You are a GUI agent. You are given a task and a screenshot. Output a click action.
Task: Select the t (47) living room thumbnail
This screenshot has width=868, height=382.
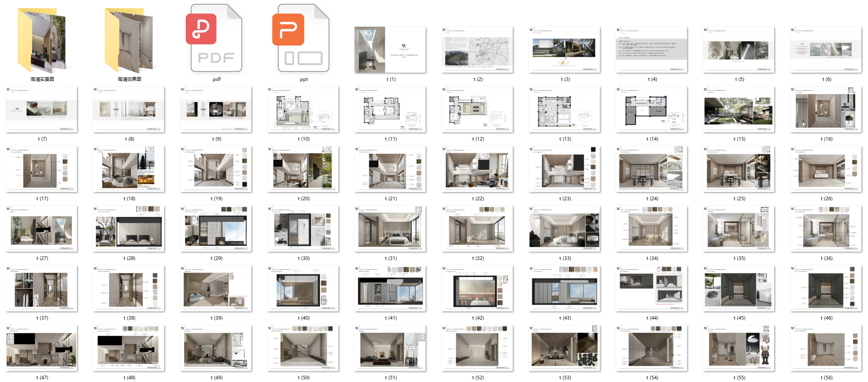coord(41,349)
